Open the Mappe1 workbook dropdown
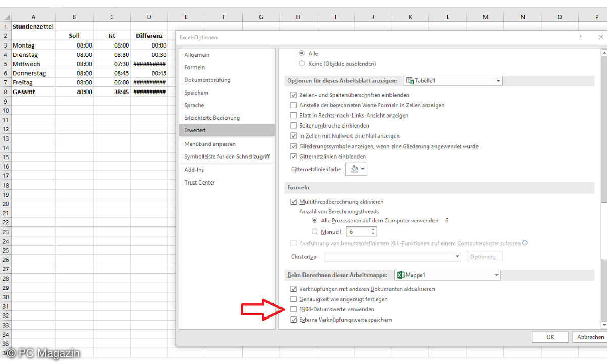Viewport: 607px width, 364px height. pyautogui.click(x=447, y=275)
